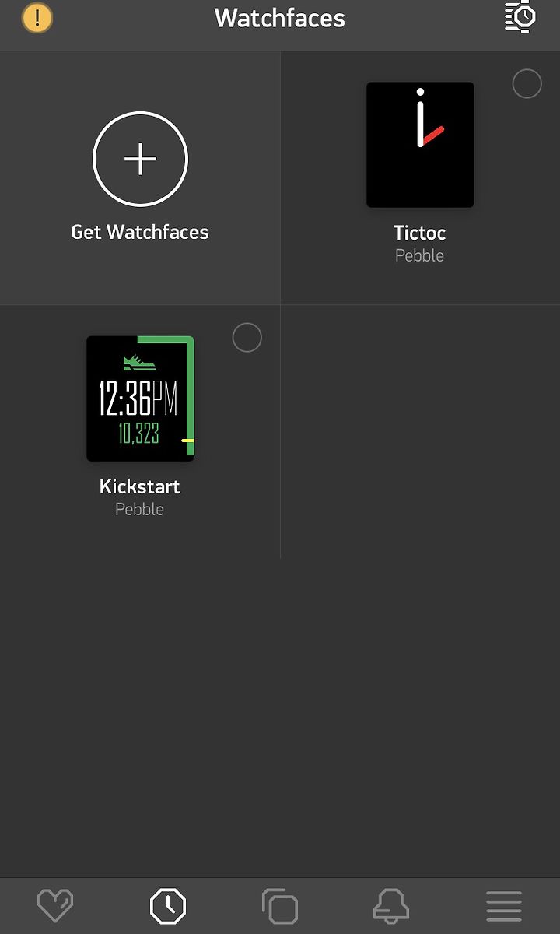
Task: Open the Tictoc watchface preview
Action: coord(420,145)
